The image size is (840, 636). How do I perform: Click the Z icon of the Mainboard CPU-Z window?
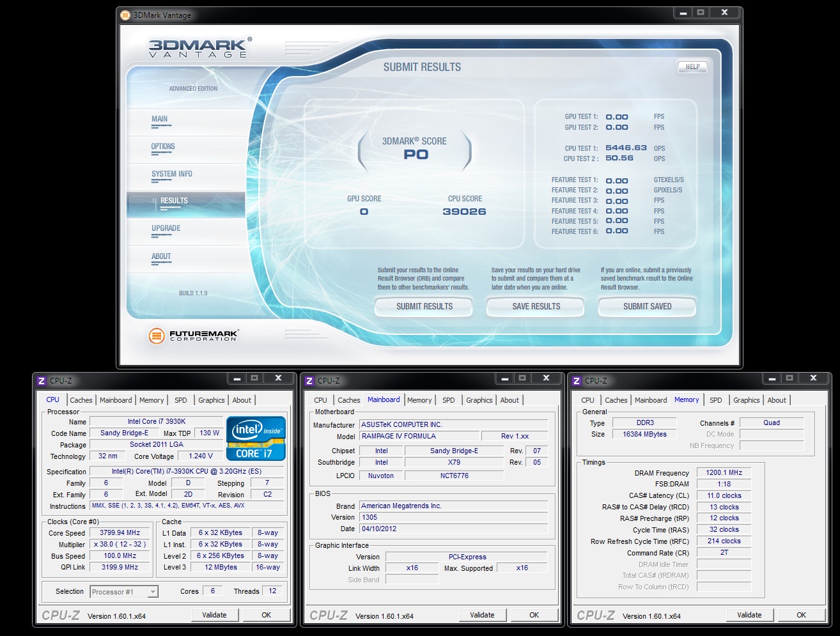(x=309, y=380)
